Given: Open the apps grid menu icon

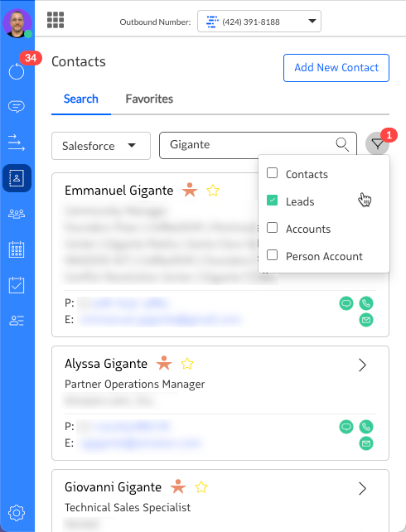Looking at the screenshot, I should pyautogui.click(x=56, y=20).
